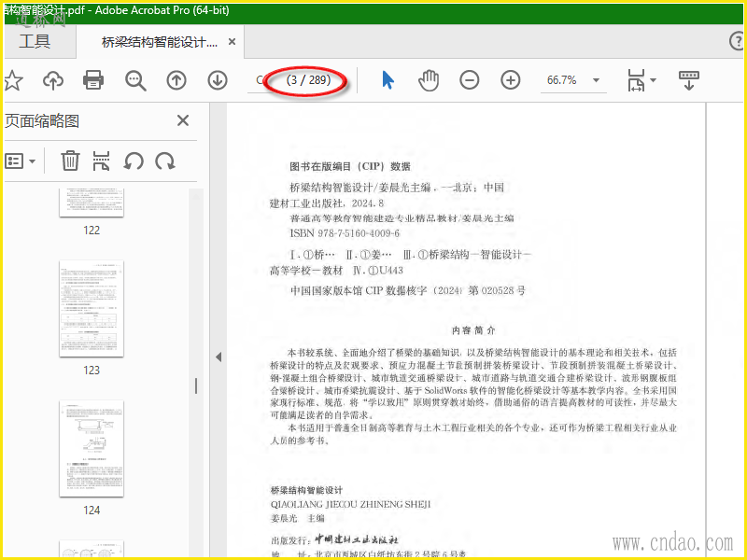Rotate page counterclockwise

134,161
